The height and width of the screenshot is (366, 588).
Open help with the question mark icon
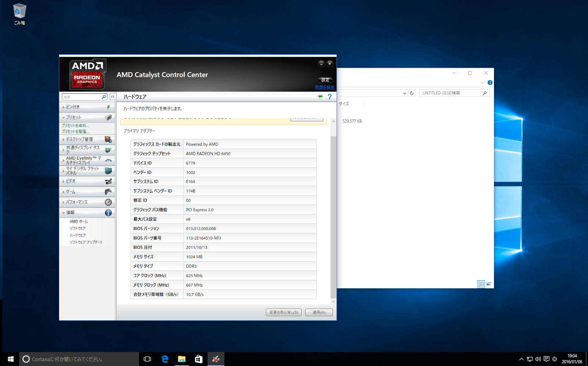330,97
